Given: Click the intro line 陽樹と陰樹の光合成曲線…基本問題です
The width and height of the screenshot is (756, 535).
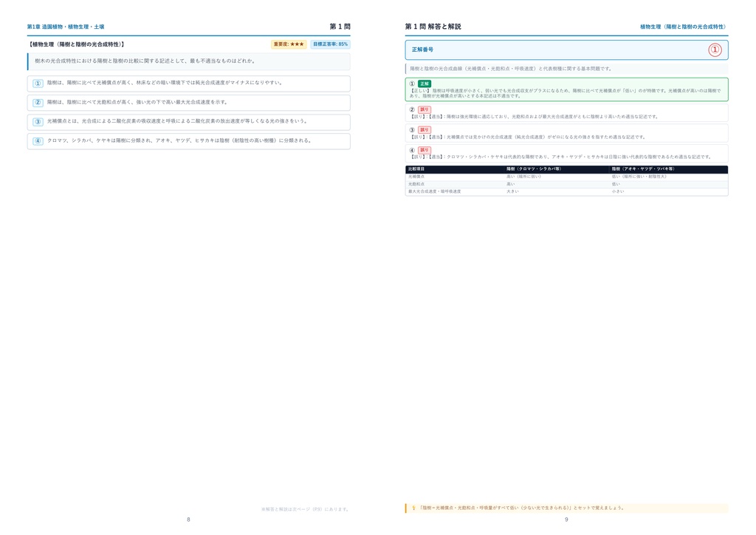Looking at the screenshot, I should 511,69.
